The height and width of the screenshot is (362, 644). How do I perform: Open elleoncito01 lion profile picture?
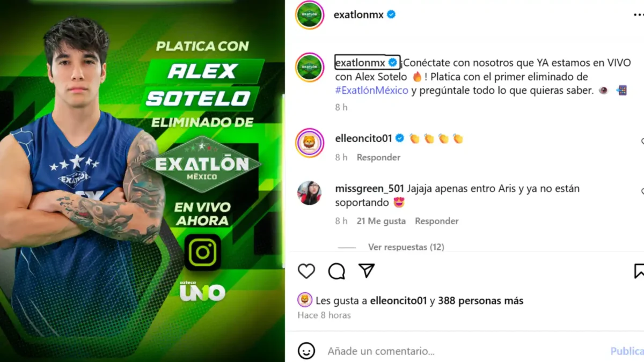pos(310,143)
